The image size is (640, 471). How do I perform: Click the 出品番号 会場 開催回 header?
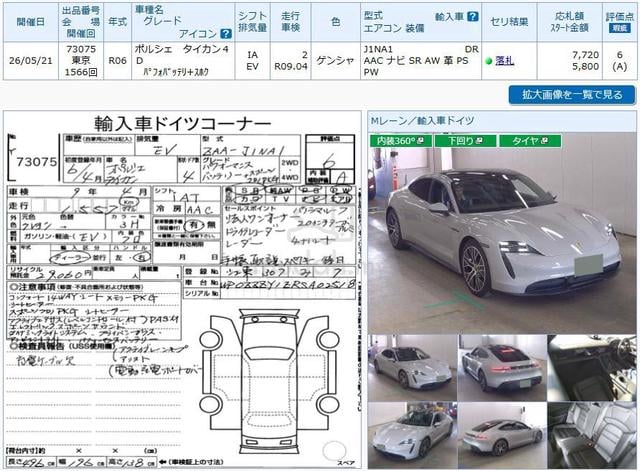point(81,22)
